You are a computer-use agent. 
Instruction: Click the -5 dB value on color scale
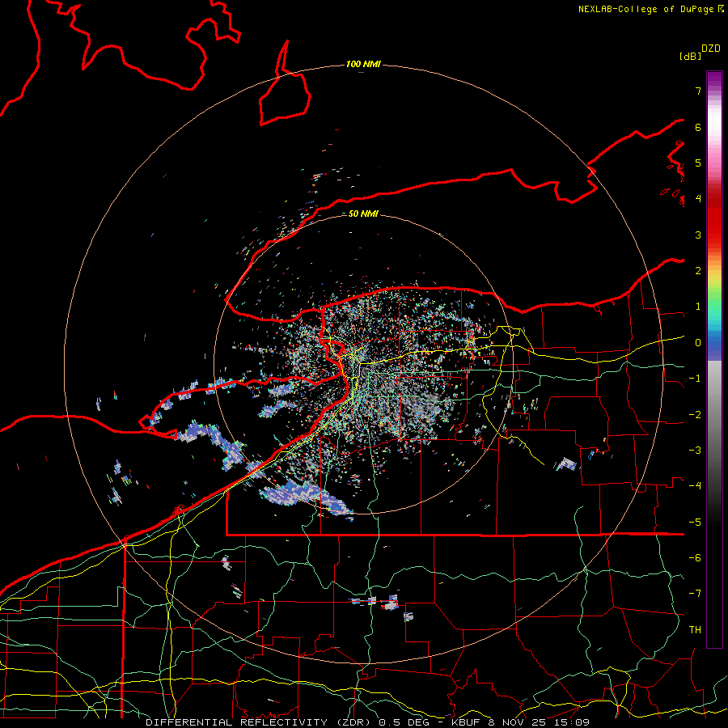click(x=695, y=523)
